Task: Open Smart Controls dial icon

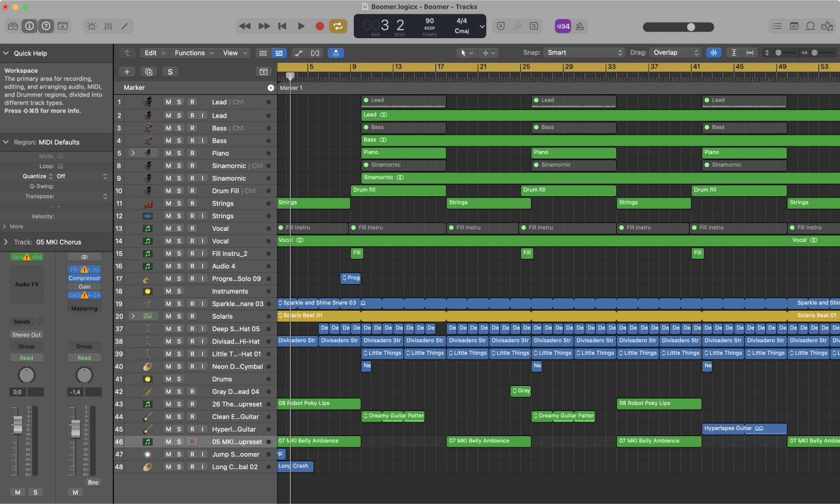Action: pos(91,26)
